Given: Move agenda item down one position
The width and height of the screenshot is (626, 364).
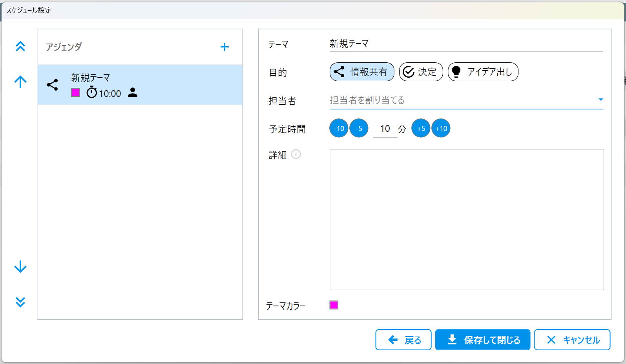Looking at the screenshot, I should [20, 267].
